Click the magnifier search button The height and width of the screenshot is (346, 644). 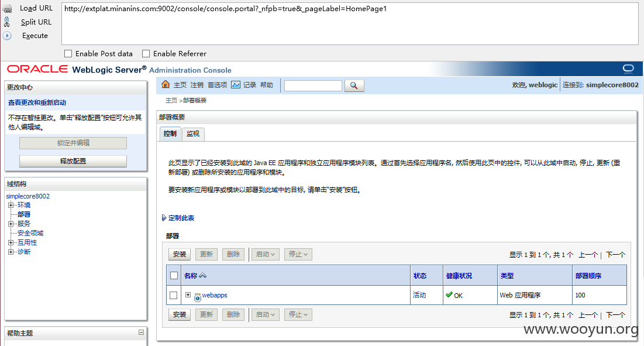354,85
